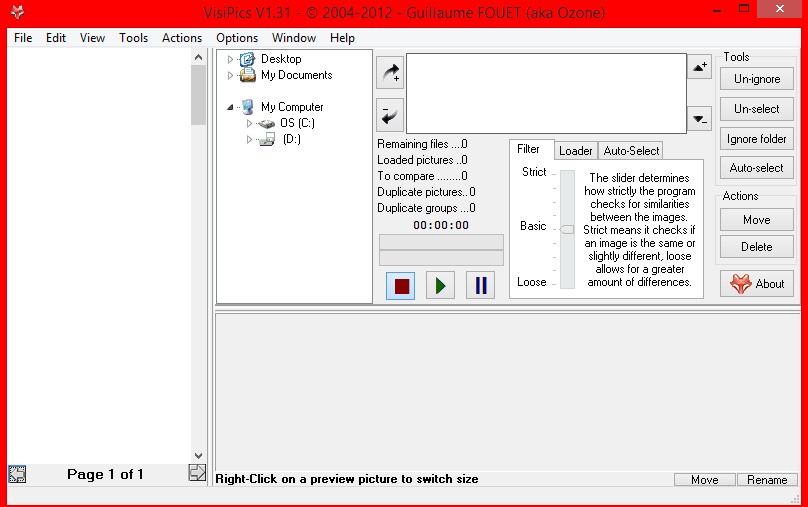Click the left pane scrollbar thumb

tap(198, 95)
